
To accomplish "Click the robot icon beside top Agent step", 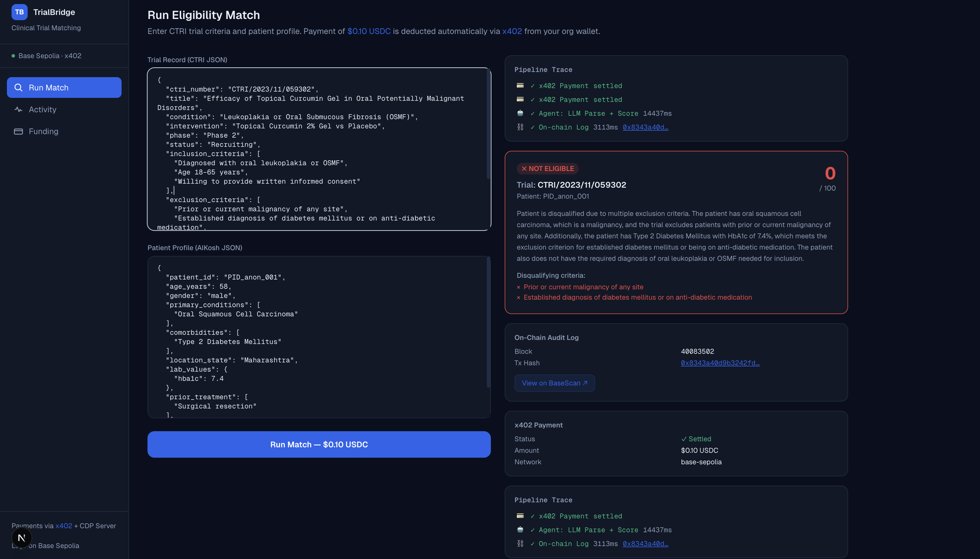I will (520, 113).
